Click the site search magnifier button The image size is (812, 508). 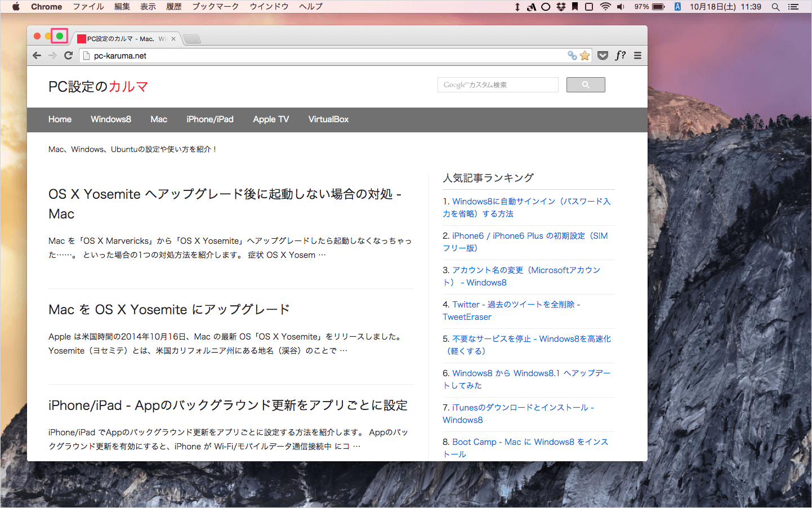(x=586, y=84)
